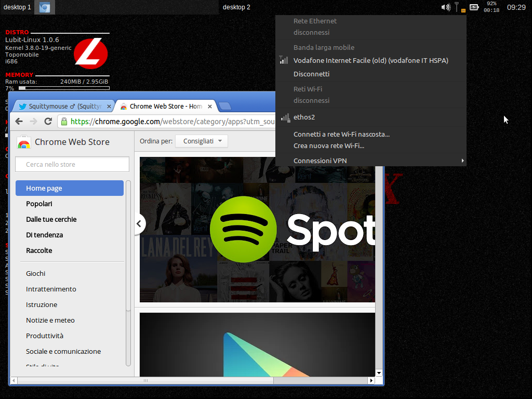Go back using the back arrow icon
Viewport: 532px width, 399px height.
tap(19, 121)
